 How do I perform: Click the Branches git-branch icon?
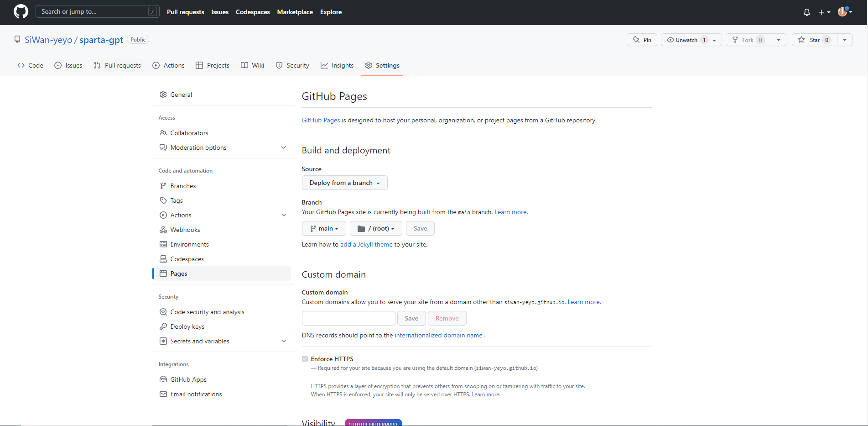(163, 186)
